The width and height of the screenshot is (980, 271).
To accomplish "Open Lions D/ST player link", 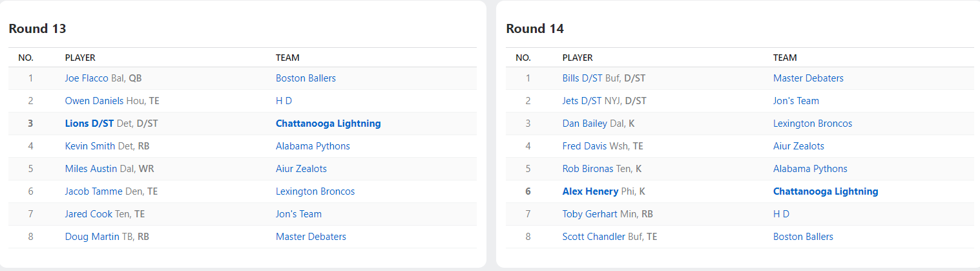I will click(89, 124).
